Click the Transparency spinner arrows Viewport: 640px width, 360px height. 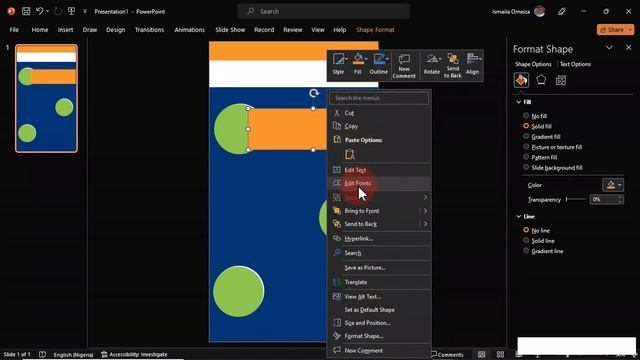[x=620, y=199]
